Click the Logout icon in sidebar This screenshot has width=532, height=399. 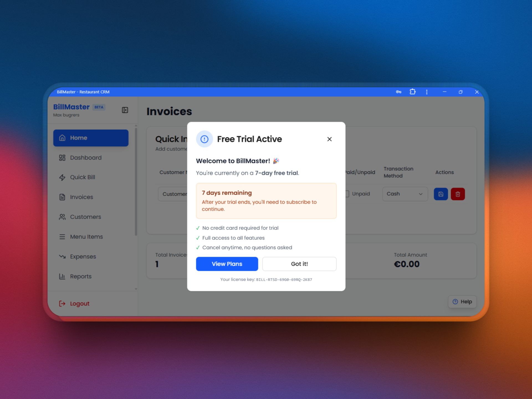62,304
